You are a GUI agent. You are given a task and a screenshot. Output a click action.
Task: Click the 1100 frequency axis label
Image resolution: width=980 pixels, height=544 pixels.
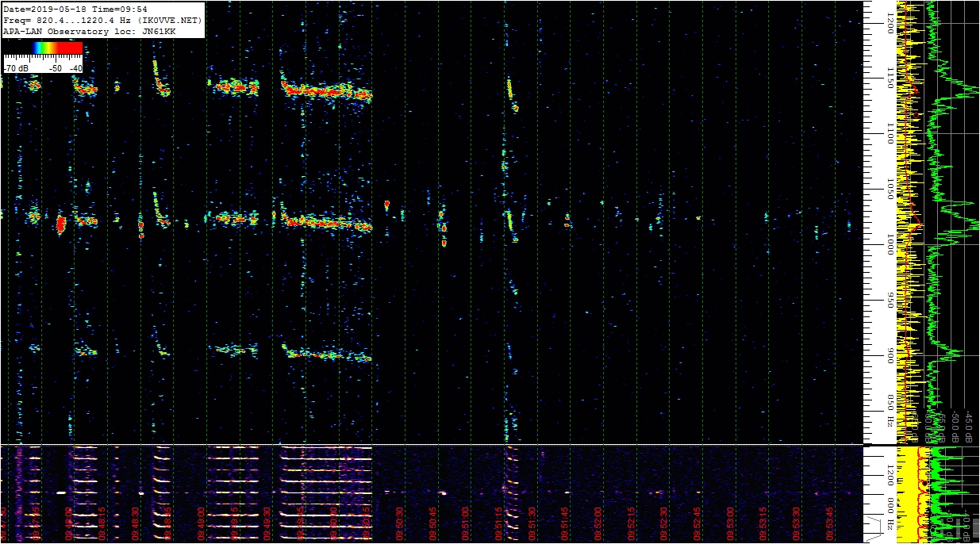890,133
